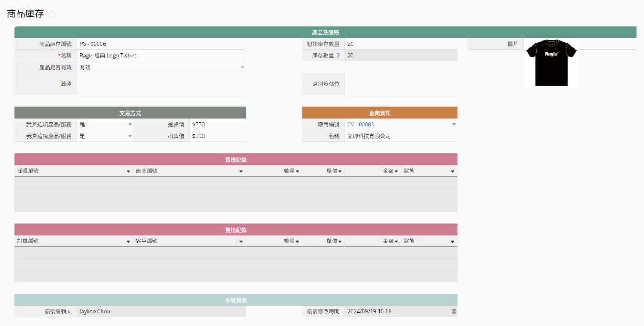
Task: Click the 庫存數量 help question mark
Action: [338, 56]
